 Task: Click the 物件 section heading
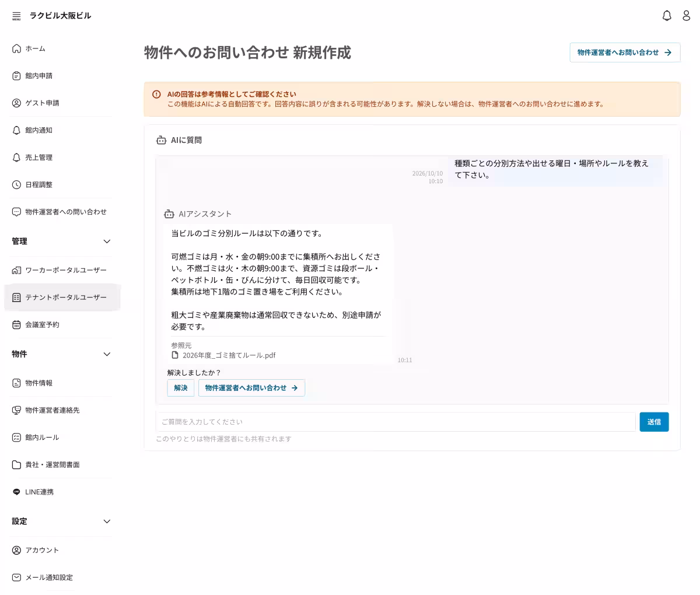coord(19,354)
